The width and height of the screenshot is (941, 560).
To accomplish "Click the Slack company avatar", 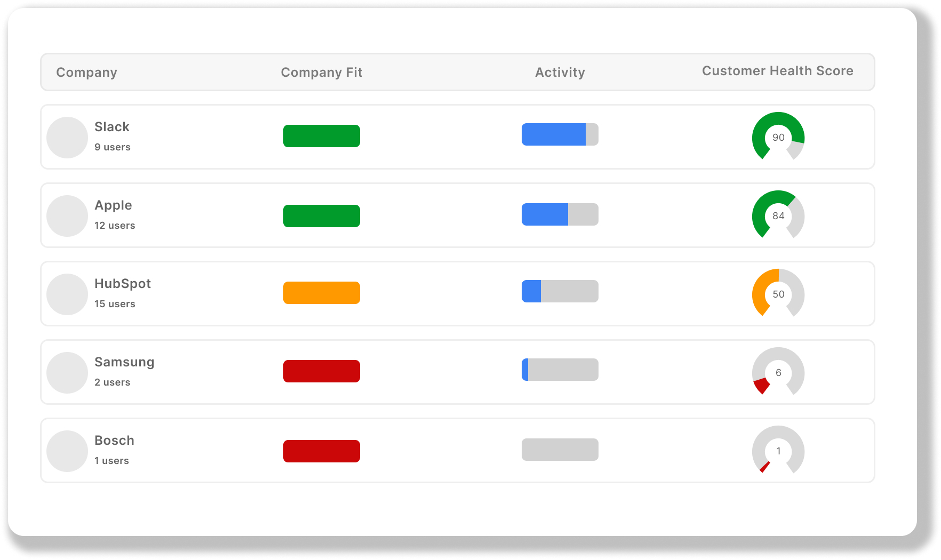I will click(67, 137).
